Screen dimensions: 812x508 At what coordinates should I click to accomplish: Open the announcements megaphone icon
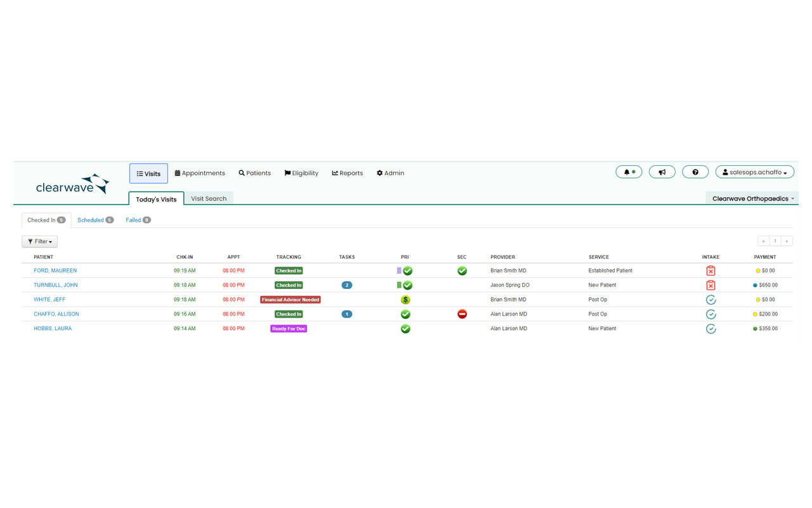click(662, 172)
